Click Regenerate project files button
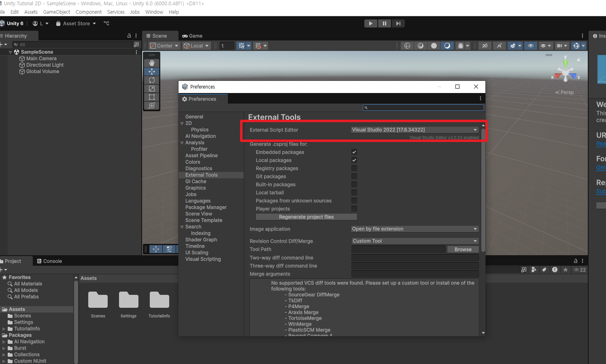 (306, 217)
